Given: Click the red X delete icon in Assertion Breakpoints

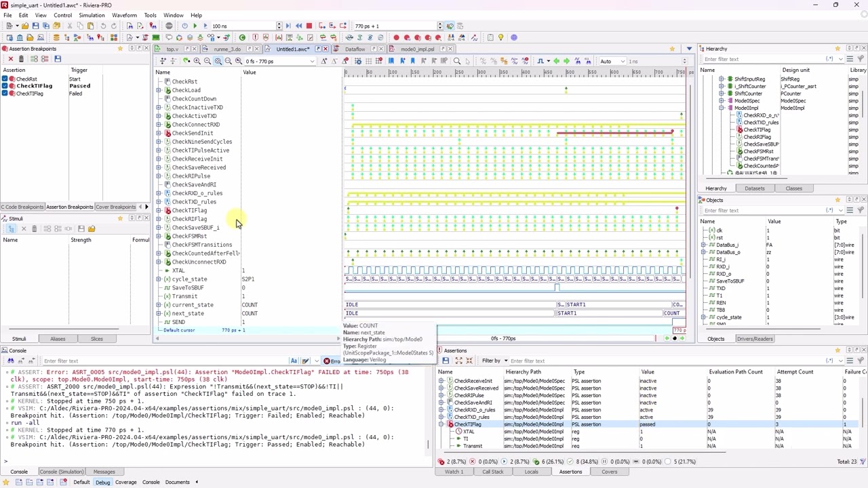Looking at the screenshot, I should click(x=11, y=59).
